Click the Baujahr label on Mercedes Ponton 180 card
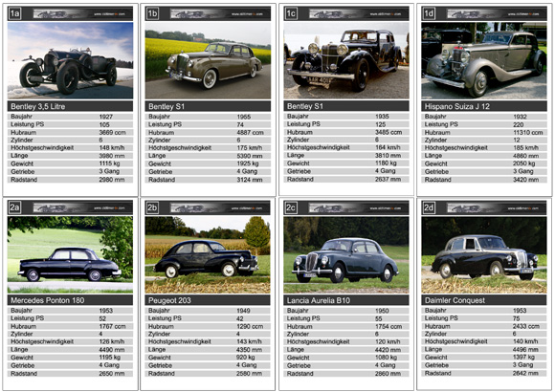Image resolution: width=555 pixels, height=392 pixels. click(x=21, y=311)
